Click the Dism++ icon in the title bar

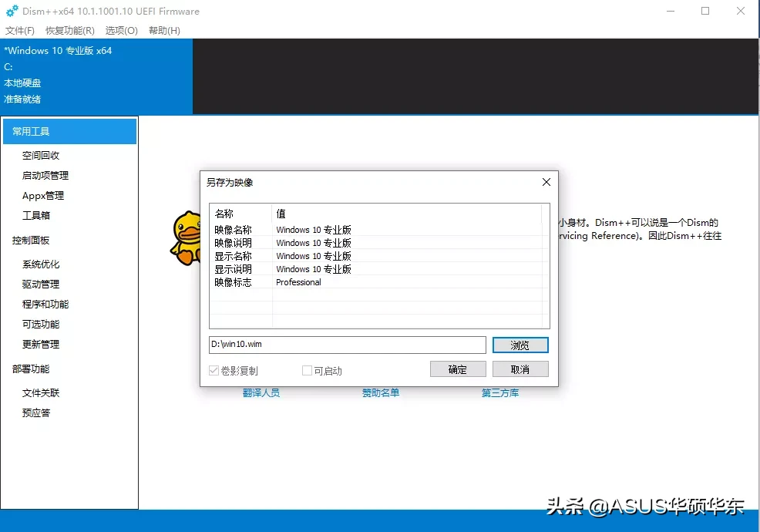(x=11, y=12)
